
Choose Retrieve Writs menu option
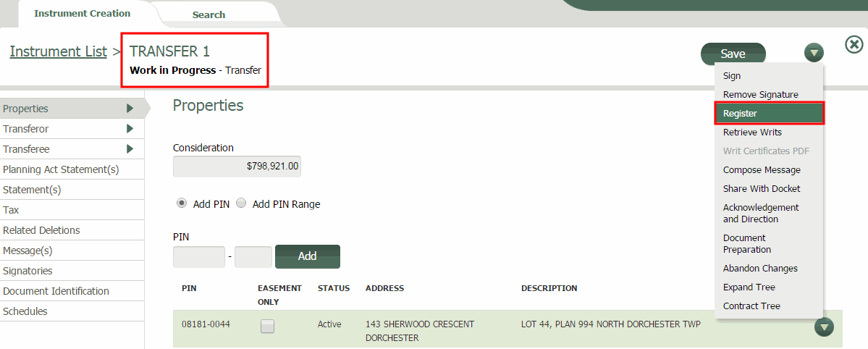click(x=752, y=133)
